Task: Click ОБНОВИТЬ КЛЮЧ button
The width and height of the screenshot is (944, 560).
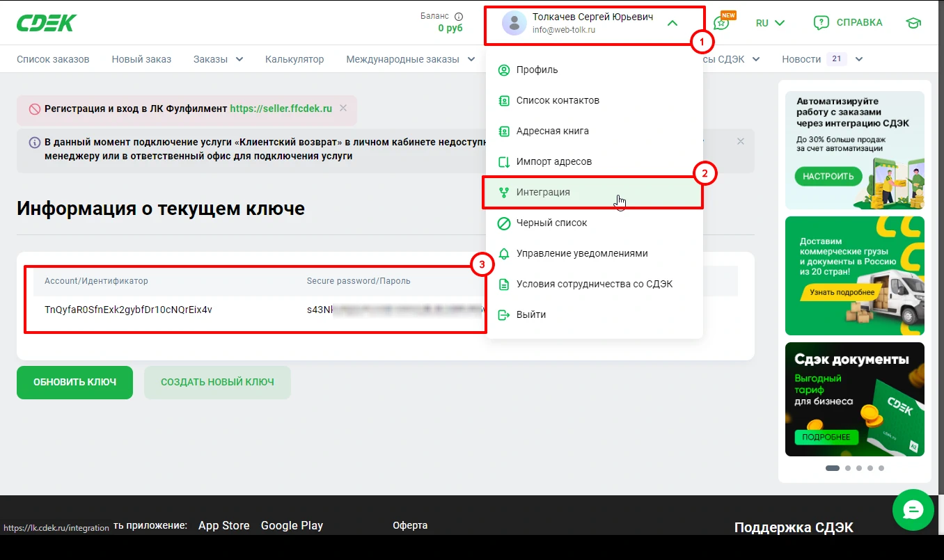Action: [74, 383]
